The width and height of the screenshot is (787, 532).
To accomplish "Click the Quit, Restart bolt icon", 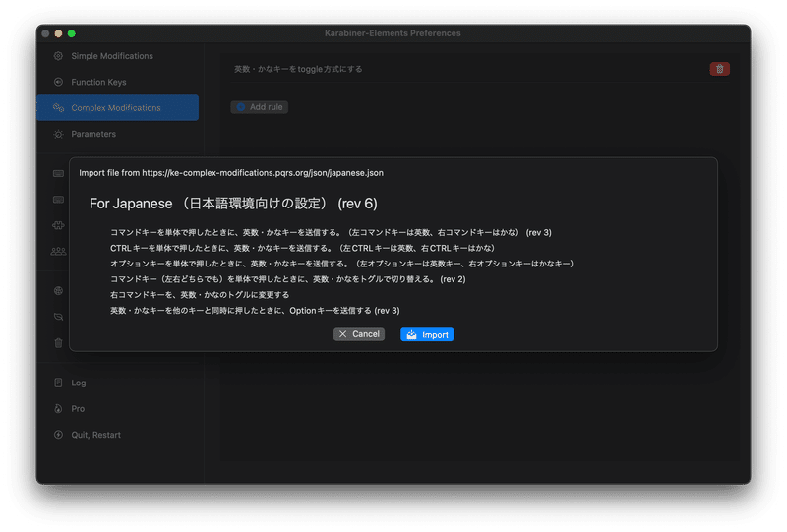I will tap(58, 435).
